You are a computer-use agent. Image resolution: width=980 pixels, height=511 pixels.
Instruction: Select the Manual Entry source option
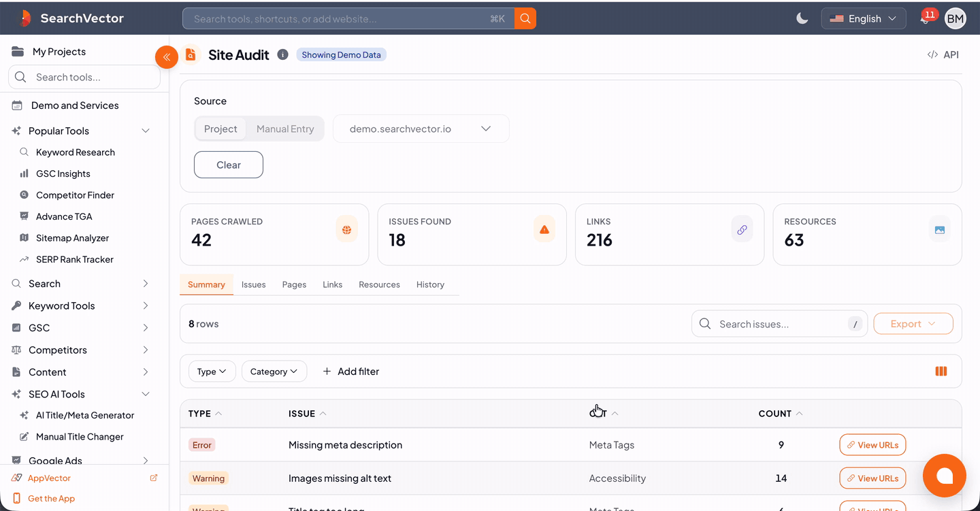tap(285, 129)
